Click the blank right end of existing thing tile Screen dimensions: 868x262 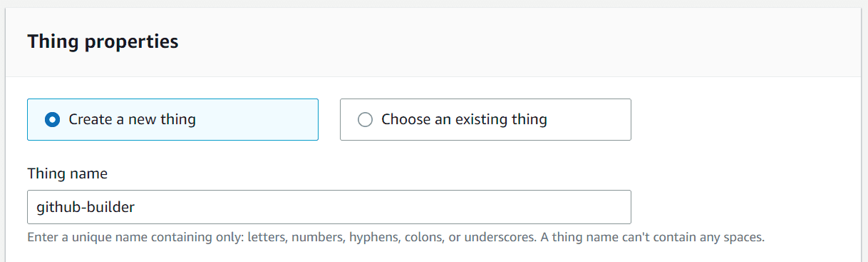coord(591,119)
